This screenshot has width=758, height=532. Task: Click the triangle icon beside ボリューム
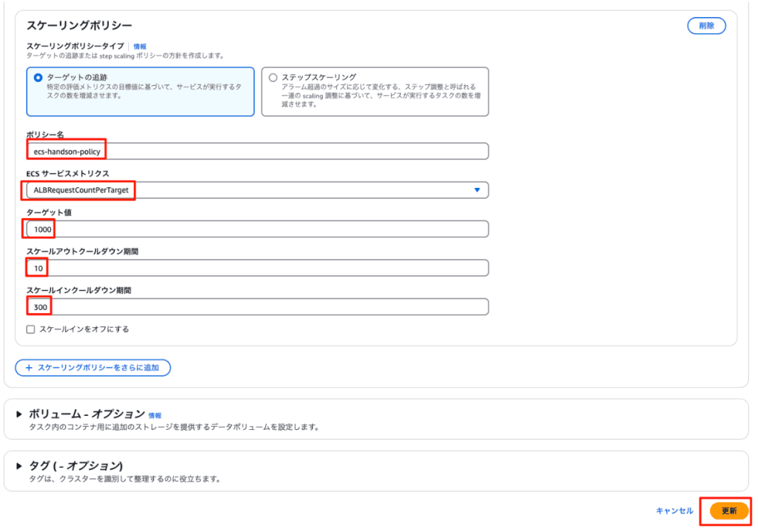(19, 414)
